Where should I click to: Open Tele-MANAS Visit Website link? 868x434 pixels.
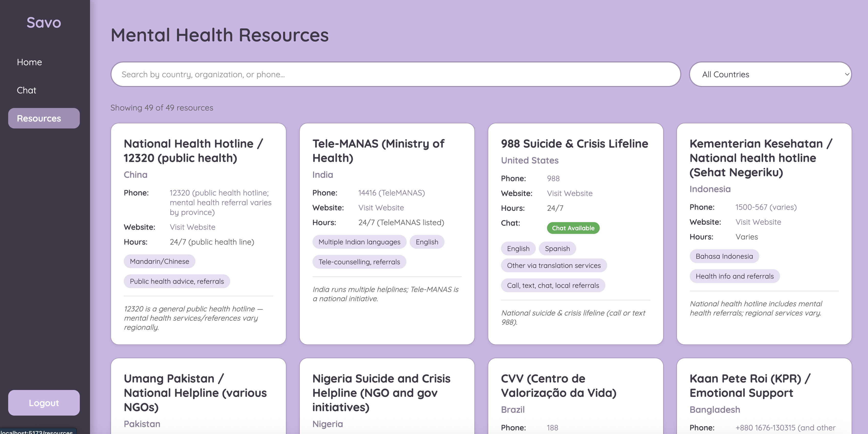381,208
